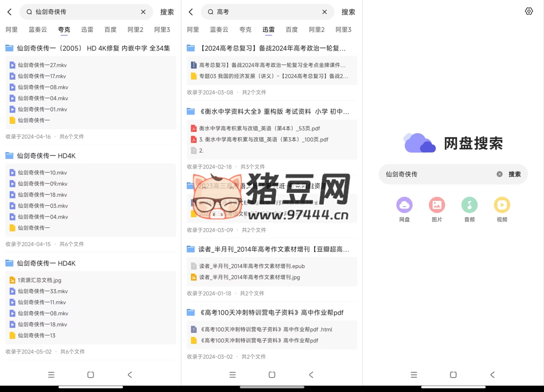Clear the 仙剑奇侠传 query in top bar
Image resolution: width=544 pixels, height=392 pixels.
(x=143, y=12)
